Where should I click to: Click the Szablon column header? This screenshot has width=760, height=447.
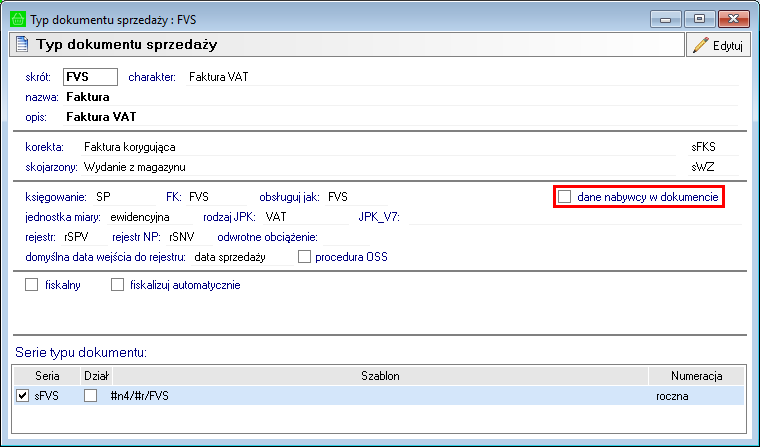coord(380,375)
